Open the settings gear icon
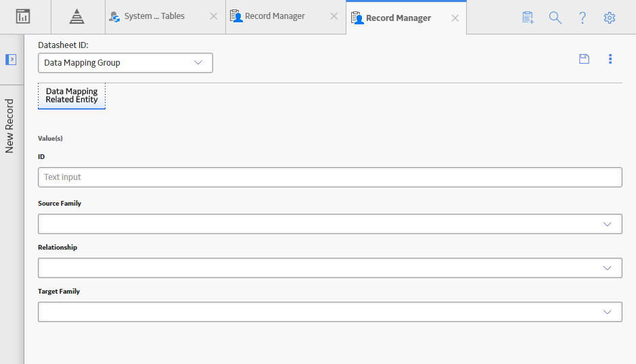This screenshot has width=636, height=364. pos(609,18)
